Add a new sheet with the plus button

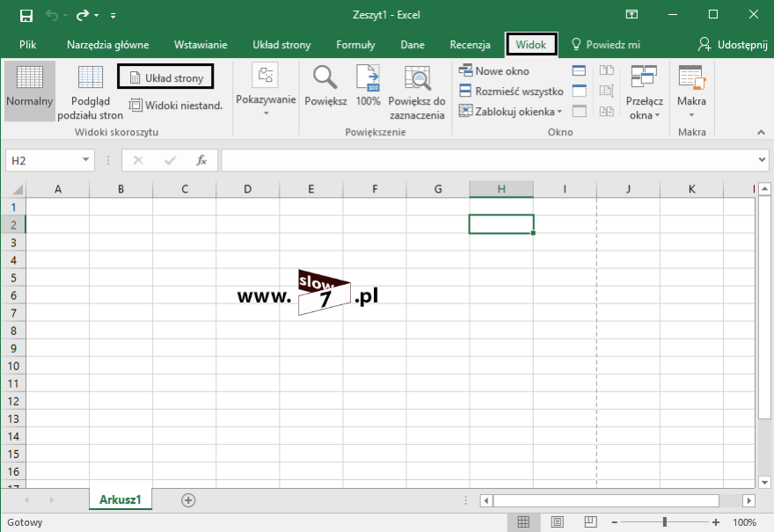pyautogui.click(x=188, y=500)
